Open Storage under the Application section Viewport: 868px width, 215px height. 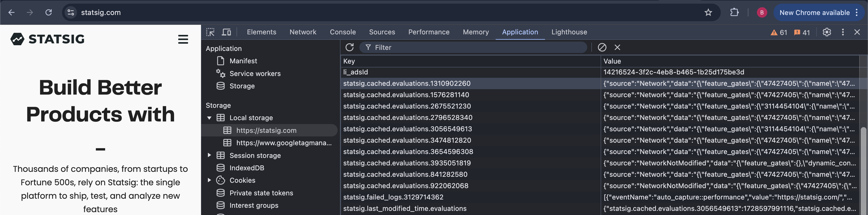pyautogui.click(x=242, y=86)
